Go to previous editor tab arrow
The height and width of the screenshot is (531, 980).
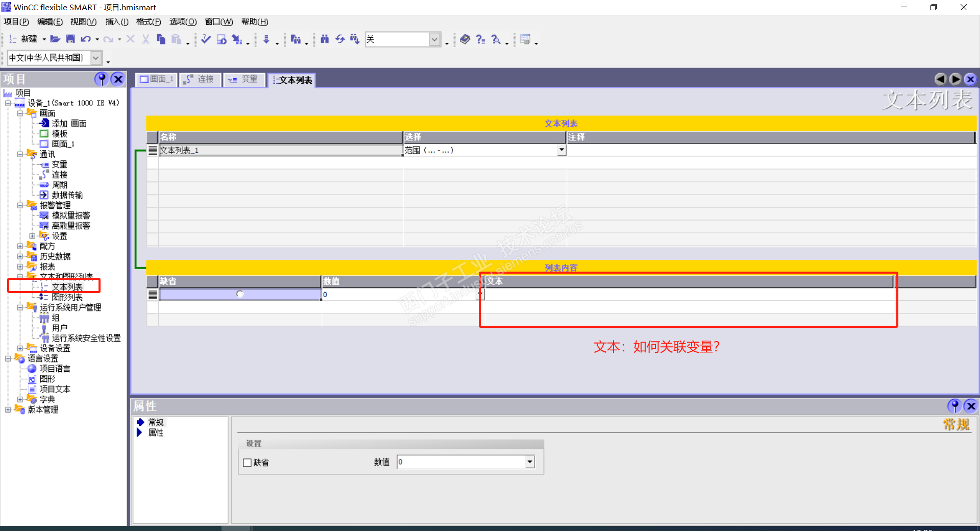coord(940,79)
